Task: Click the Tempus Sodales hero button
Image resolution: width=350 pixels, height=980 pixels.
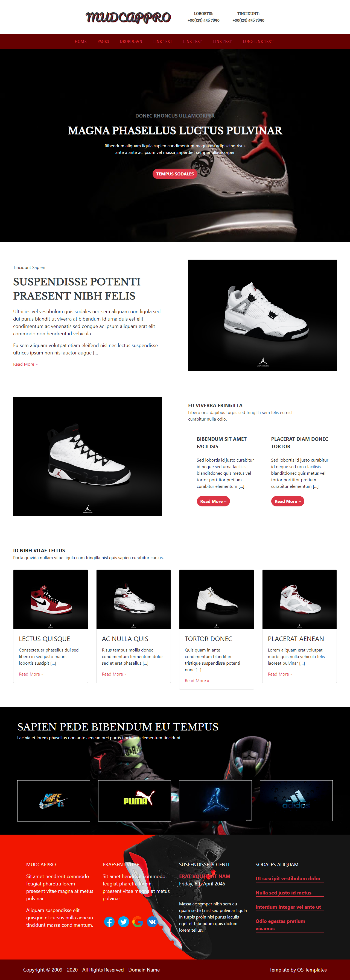Action: coord(175,174)
